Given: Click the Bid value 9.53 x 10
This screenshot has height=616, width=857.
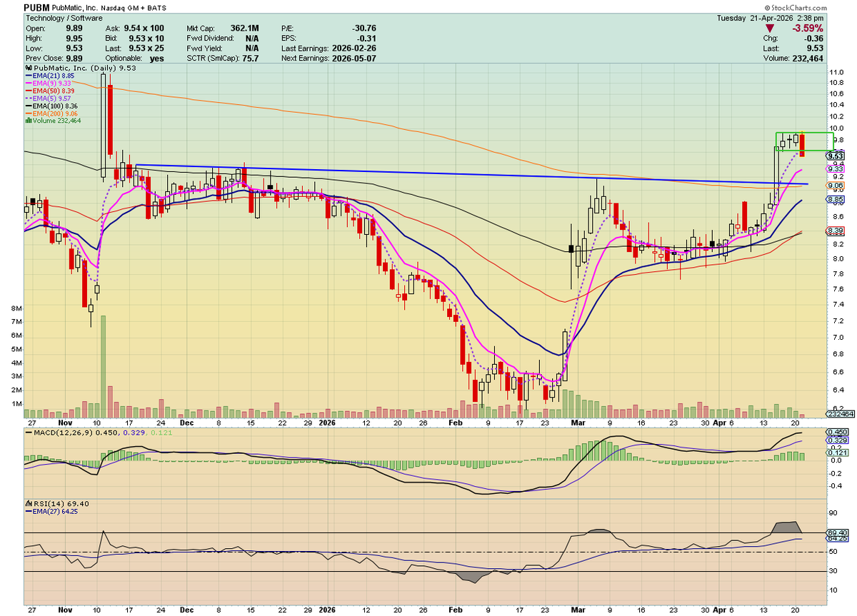Looking at the screenshot, I should [148, 39].
